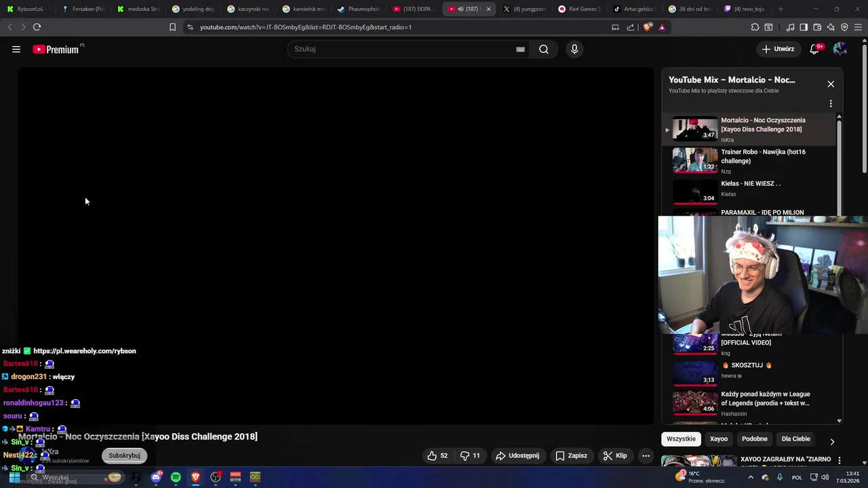Screen dimensions: 868x488
Task: Click the share icon in address bar
Action: tap(631, 27)
